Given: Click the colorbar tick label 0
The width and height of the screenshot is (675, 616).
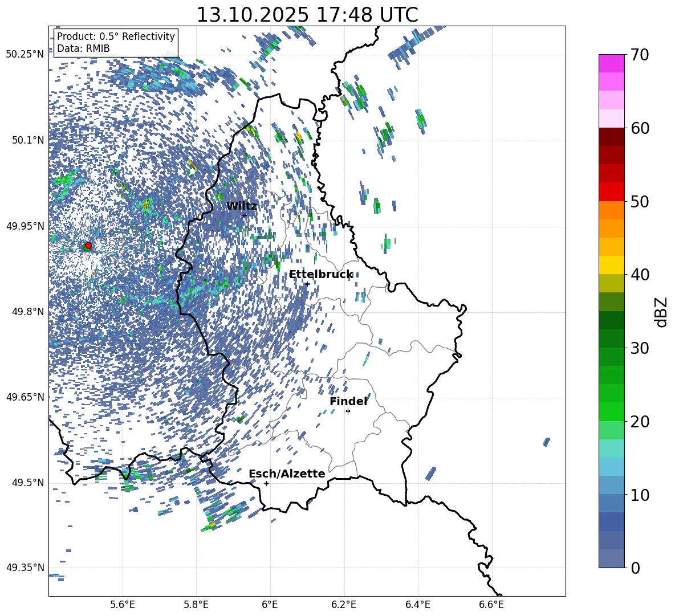Looking at the screenshot, I should tap(635, 568).
